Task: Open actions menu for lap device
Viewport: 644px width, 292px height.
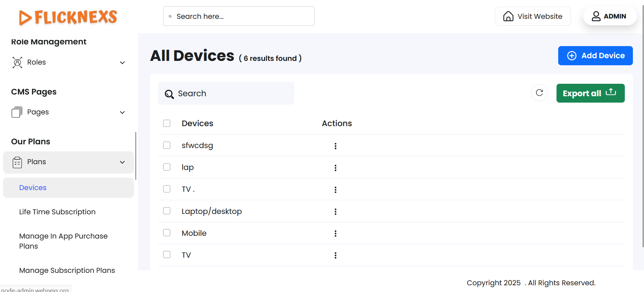Action: [335, 168]
